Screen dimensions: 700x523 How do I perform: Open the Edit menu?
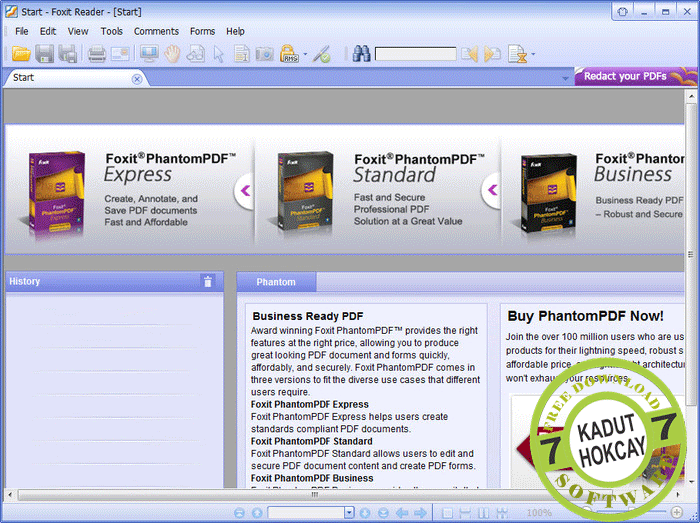pos(48,31)
